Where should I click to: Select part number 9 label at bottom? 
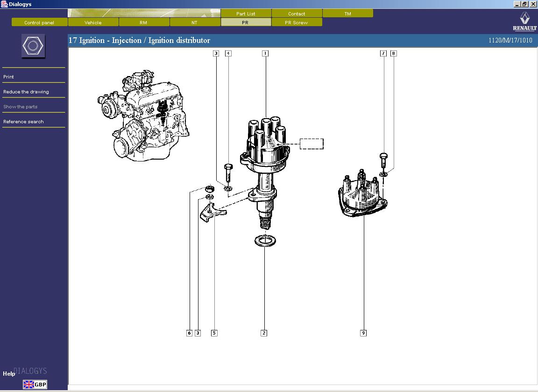tap(363, 333)
